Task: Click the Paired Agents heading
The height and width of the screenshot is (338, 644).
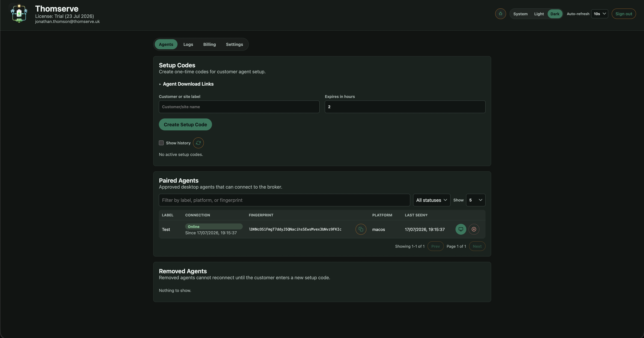Action: click(x=179, y=181)
